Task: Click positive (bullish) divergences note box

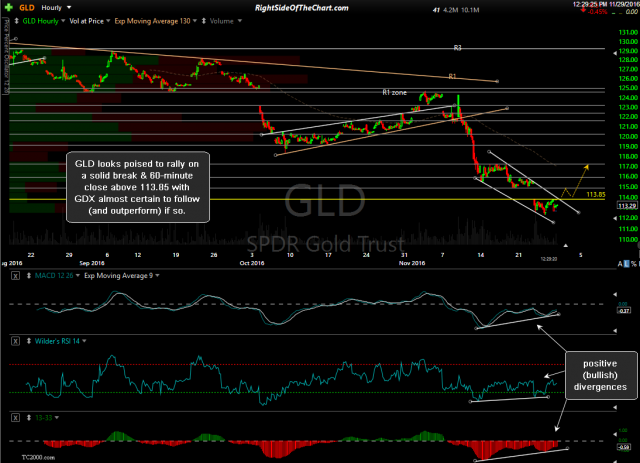Action: (x=600, y=375)
